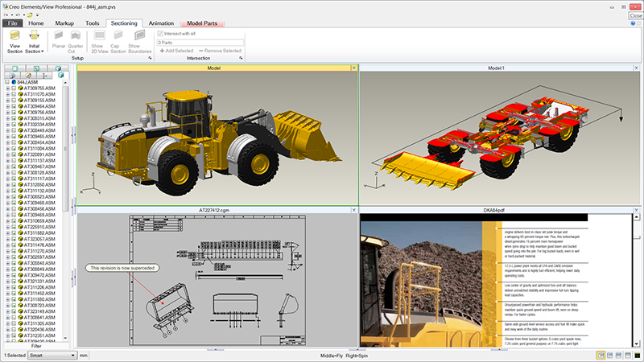This screenshot has height=362, width=644.
Task: Toggle the Cap Section icon
Action: tap(116, 37)
